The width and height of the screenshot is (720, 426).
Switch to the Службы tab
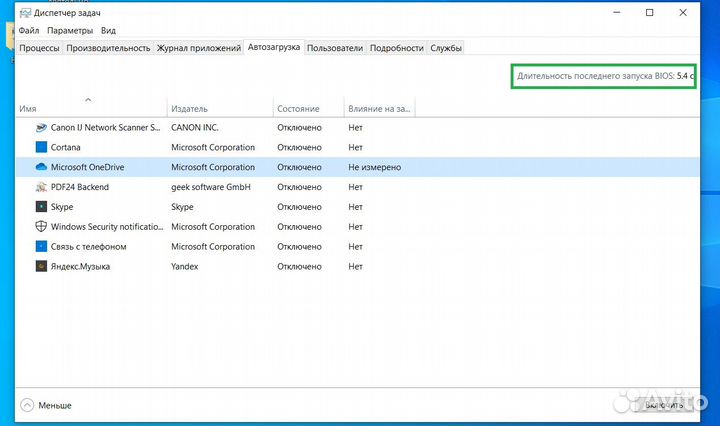tap(446, 48)
